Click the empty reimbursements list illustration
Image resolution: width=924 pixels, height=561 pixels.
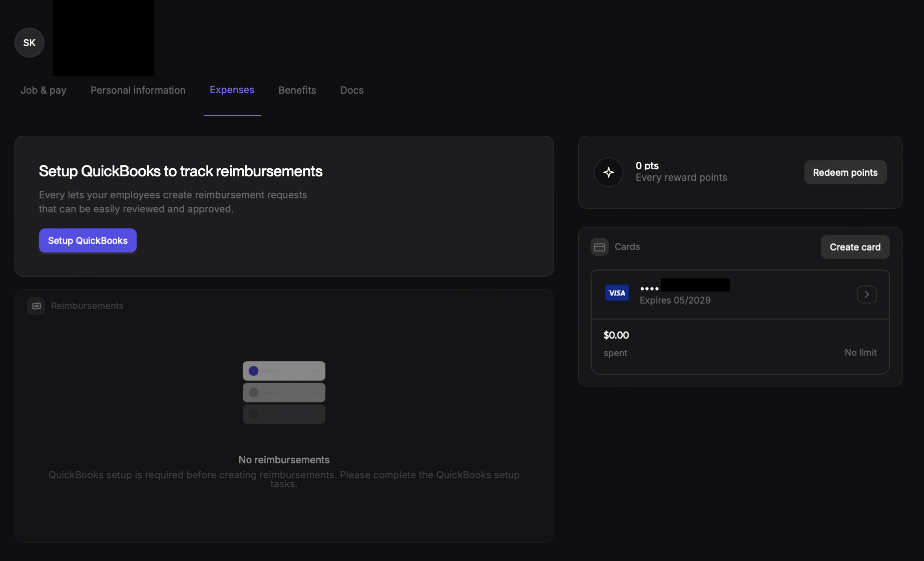(x=284, y=392)
